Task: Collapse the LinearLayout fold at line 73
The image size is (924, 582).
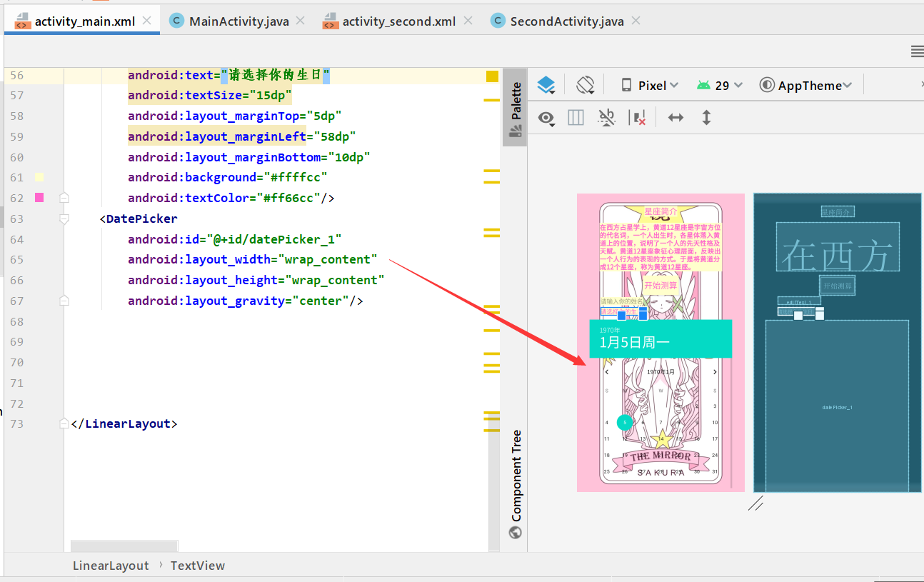Action: [x=64, y=423]
